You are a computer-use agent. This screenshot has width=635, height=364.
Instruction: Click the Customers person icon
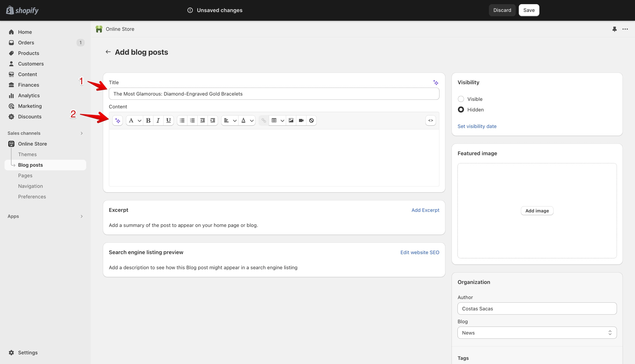[11, 64]
